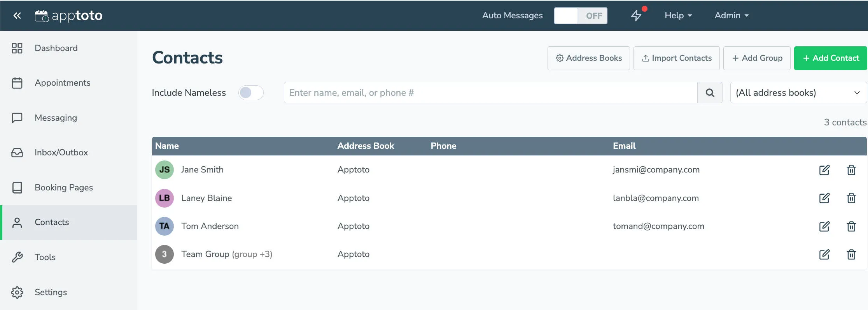Click the Add Group button
The width and height of the screenshot is (868, 310).
pos(757,58)
